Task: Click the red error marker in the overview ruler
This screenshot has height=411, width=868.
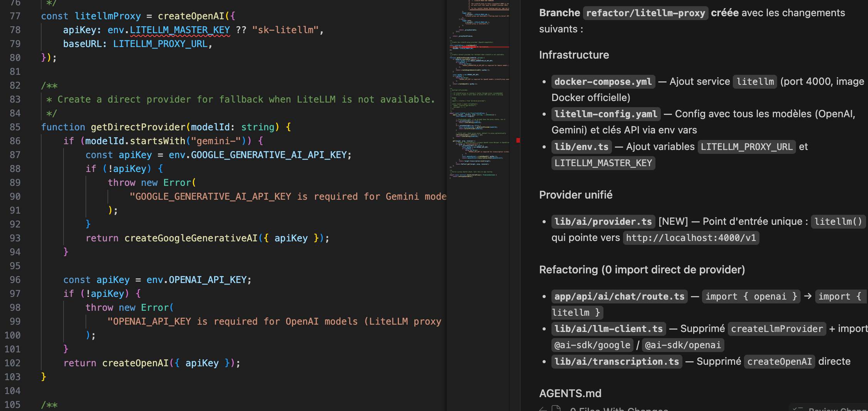Action: click(x=518, y=140)
